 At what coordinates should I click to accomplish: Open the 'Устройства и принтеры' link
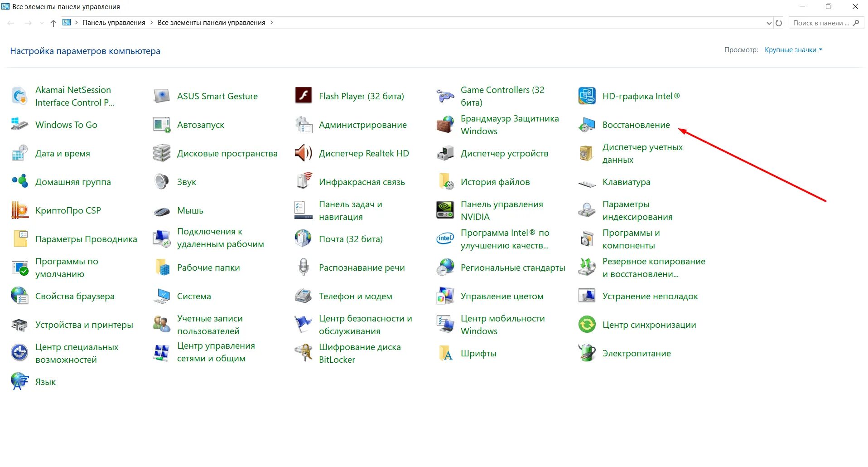[x=84, y=325]
